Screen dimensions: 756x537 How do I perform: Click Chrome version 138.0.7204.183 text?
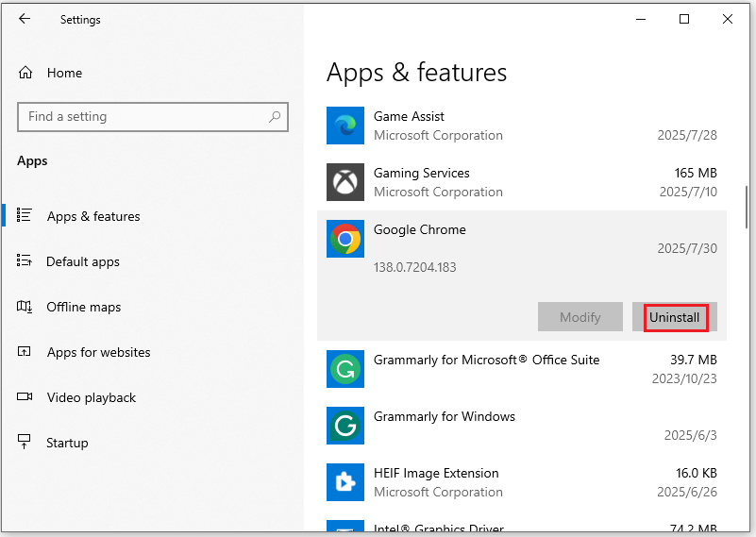(414, 267)
